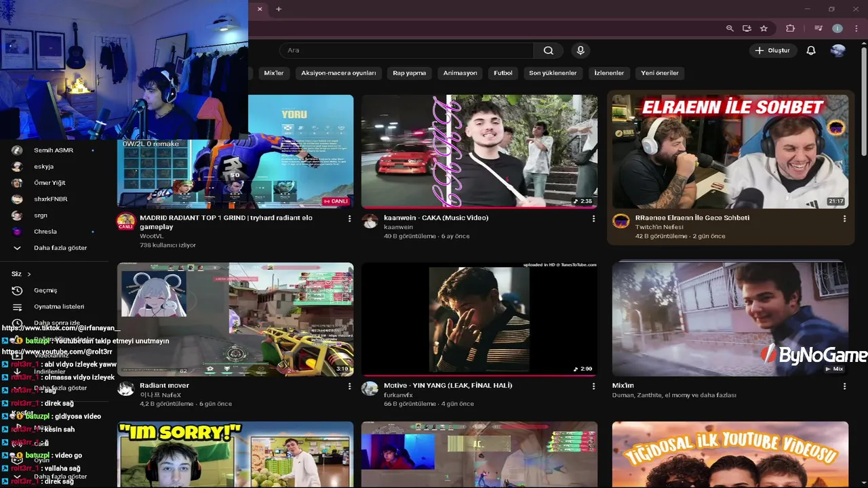Open the Mix'im playlist thumbnail
The height and width of the screenshot is (488, 868).
point(730,319)
